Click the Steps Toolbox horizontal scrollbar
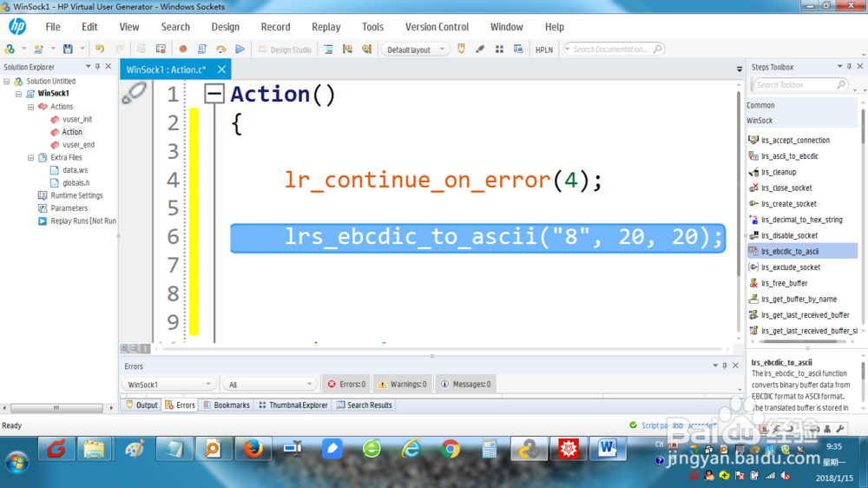The image size is (868, 488). [x=801, y=342]
